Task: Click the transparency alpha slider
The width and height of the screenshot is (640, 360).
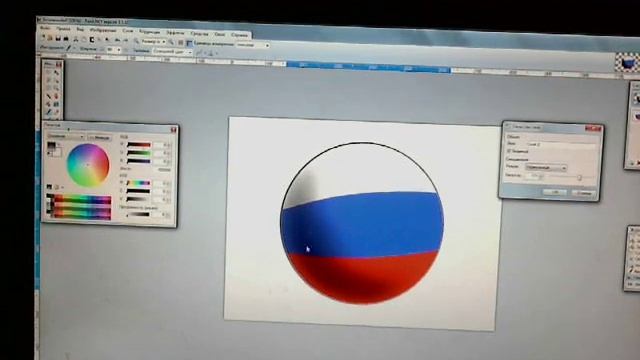Action: tap(139, 214)
